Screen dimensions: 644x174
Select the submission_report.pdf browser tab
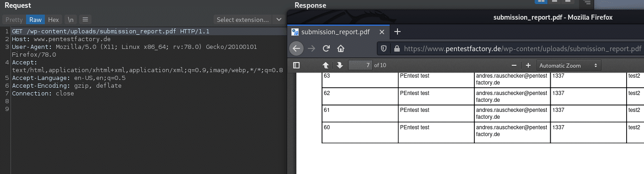(335, 32)
